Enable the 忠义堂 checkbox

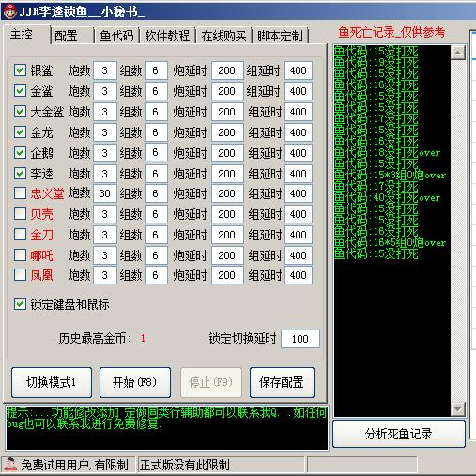pyautogui.click(x=20, y=193)
